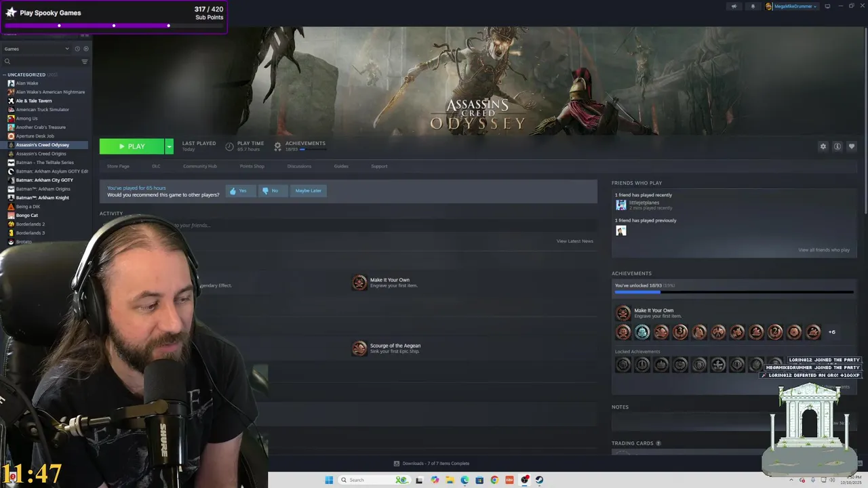Open game settings gear icon
The width and height of the screenshot is (868, 488).
tap(823, 146)
